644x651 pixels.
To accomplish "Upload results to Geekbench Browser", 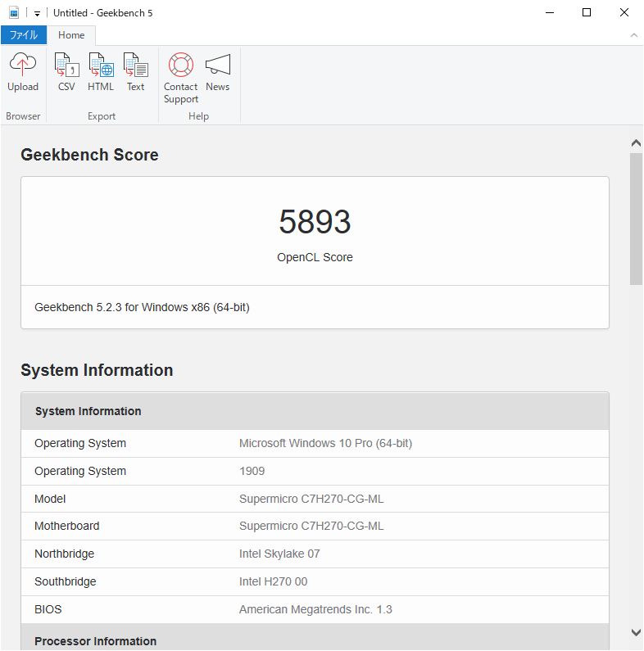I will (x=23, y=72).
